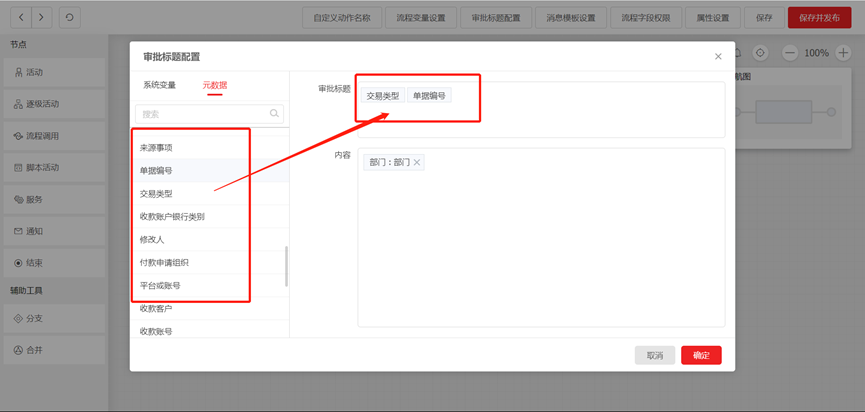Image resolution: width=865 pixels, height=412 pixels.
Task: Click the search magnifier icon in dialog
Action: coord(275,114)
